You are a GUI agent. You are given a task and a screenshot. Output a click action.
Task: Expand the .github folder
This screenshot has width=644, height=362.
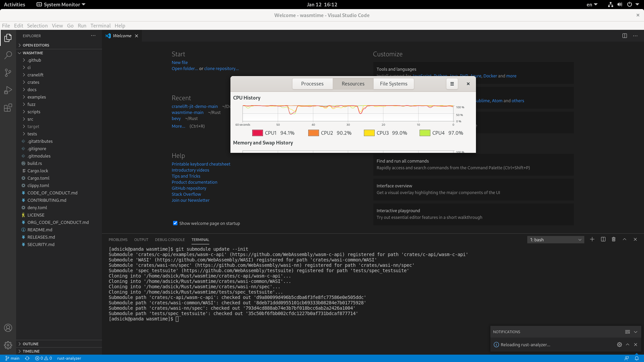(59, 60)
